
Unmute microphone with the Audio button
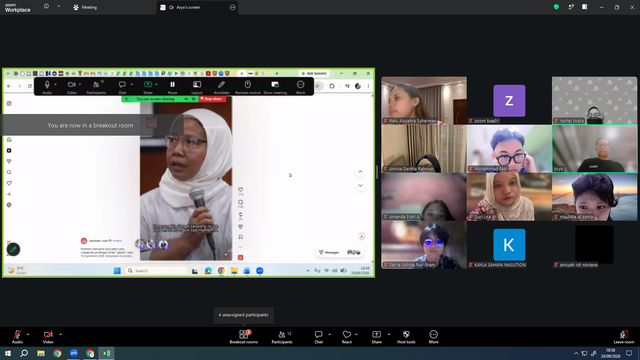(17, 337)
